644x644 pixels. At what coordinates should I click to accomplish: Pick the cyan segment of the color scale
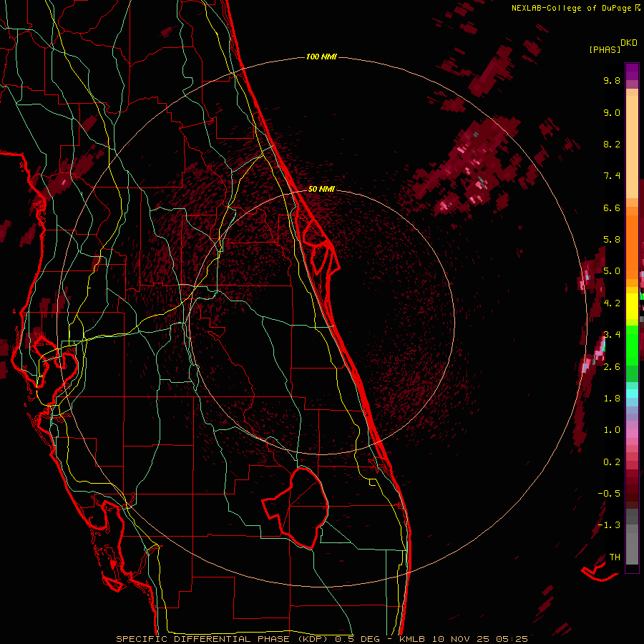click(632, 394)
